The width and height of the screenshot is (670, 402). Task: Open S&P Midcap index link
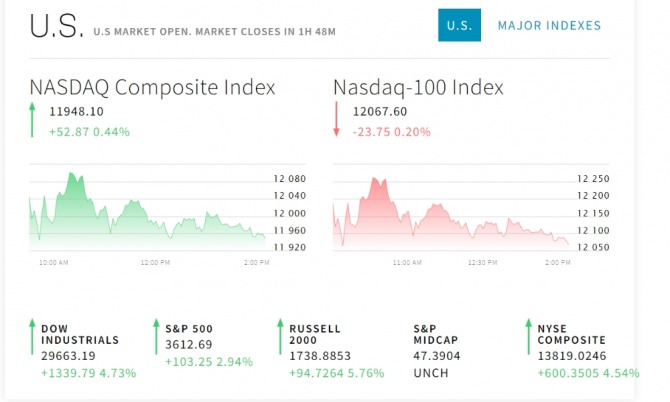(x=437, y=334)
